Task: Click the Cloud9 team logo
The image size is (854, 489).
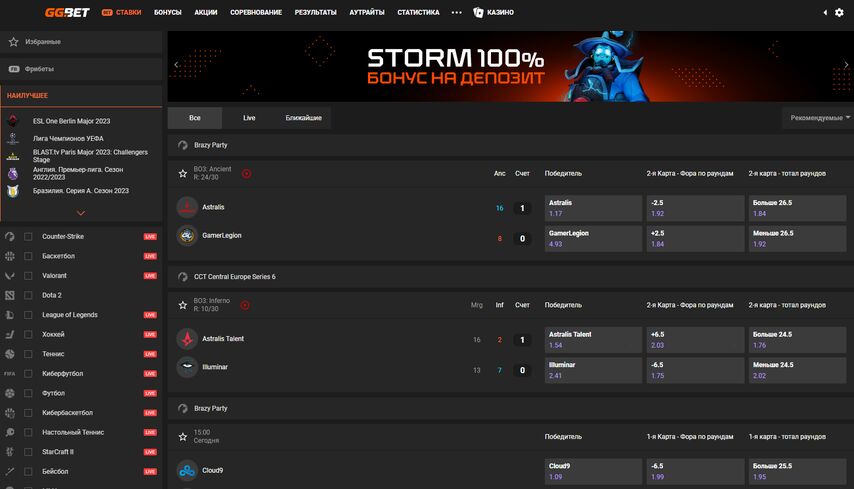Action: click(187, 470)
